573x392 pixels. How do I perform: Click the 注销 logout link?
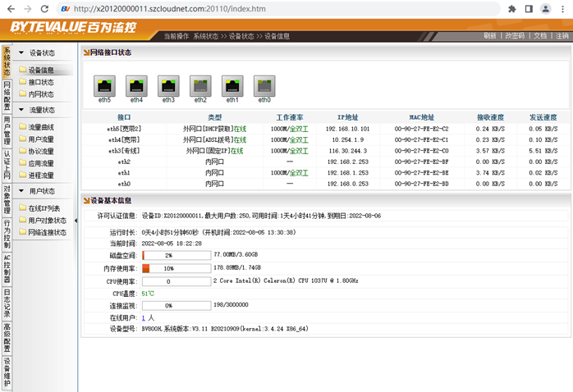[x=562, y=36]
